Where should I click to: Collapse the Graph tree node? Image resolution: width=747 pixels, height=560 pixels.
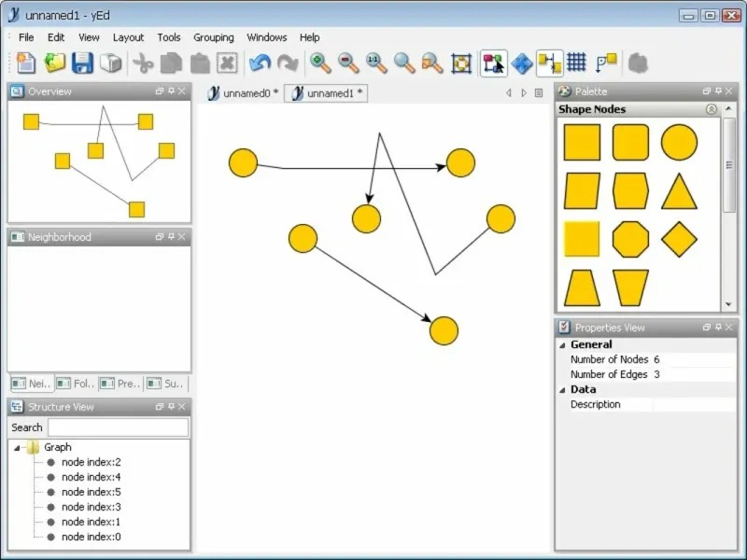[17, 448]
